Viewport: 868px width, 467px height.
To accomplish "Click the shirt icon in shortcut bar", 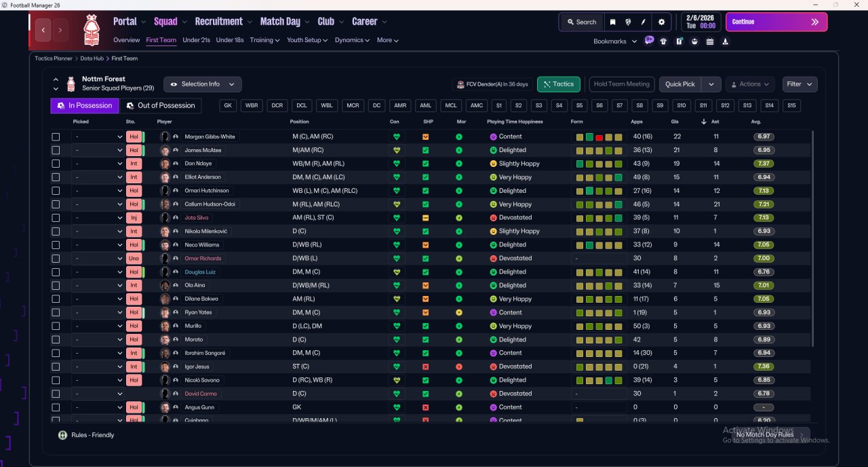I will [663, 41].
